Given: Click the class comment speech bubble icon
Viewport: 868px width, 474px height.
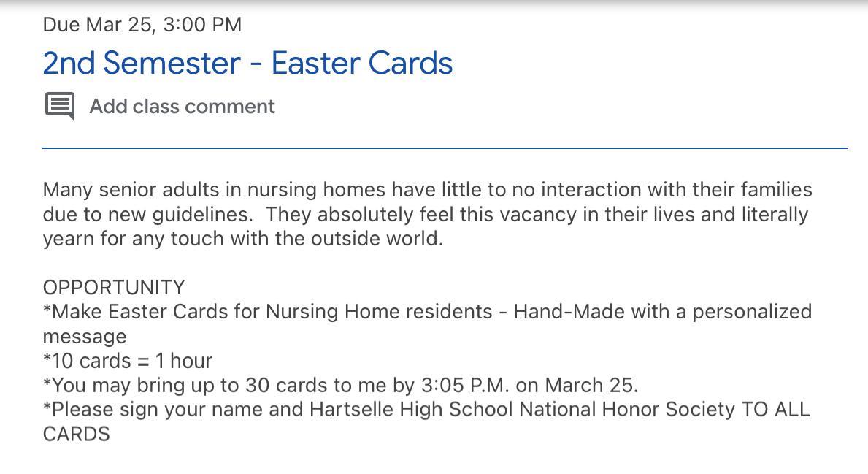Looking at the screenshot, I should [x=60, y=106].
